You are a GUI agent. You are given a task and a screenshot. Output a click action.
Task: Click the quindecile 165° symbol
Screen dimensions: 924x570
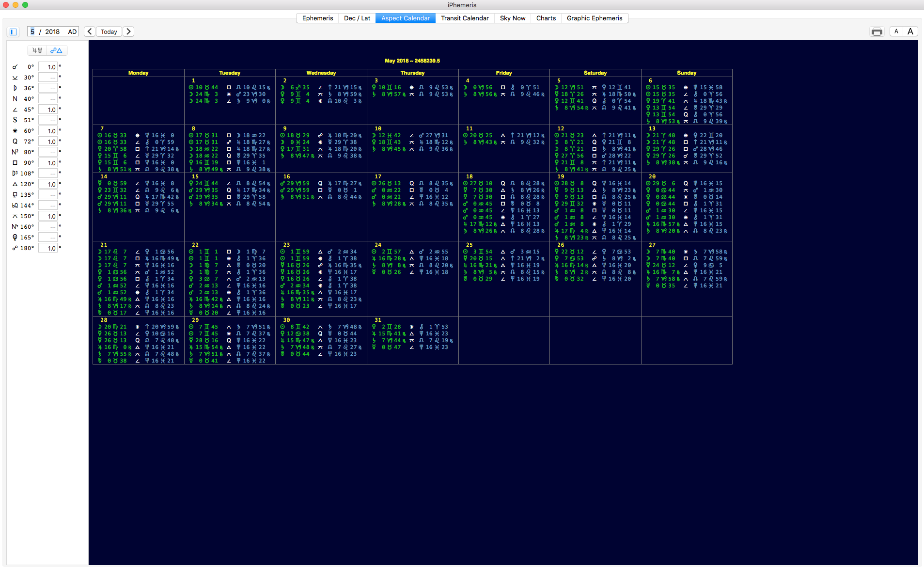click(x=15, y=237)
